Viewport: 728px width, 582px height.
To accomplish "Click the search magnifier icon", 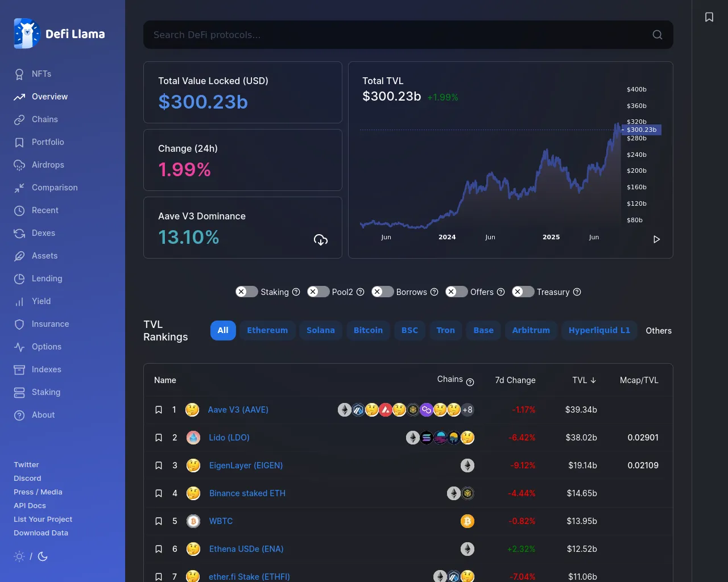I will click(x=657, y=35).
